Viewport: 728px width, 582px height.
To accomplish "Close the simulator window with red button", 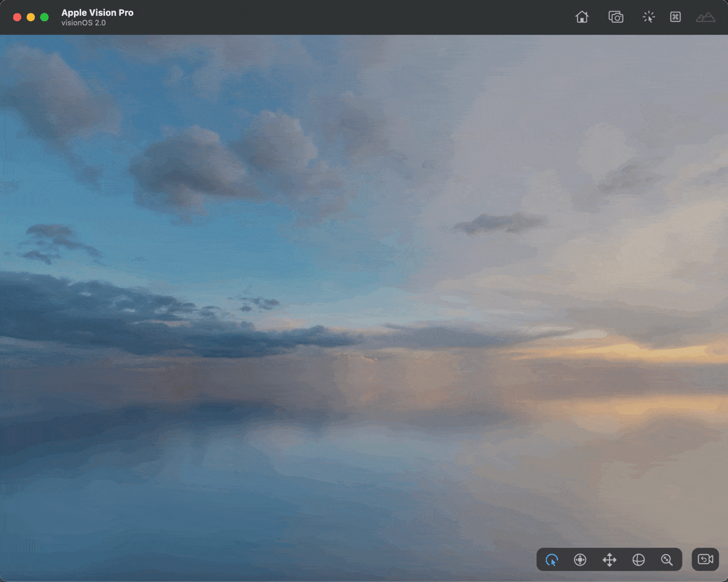I will tap(17, 17).
